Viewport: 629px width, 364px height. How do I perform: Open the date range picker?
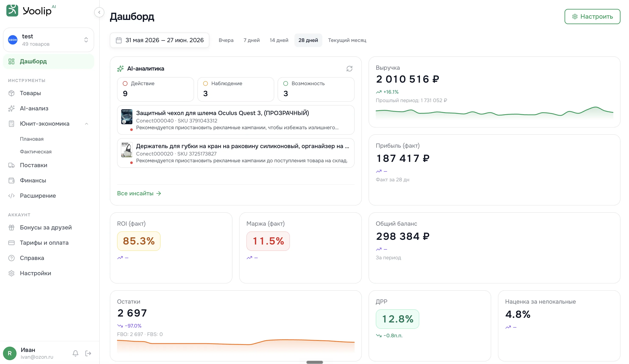click(x=159, y=40)
